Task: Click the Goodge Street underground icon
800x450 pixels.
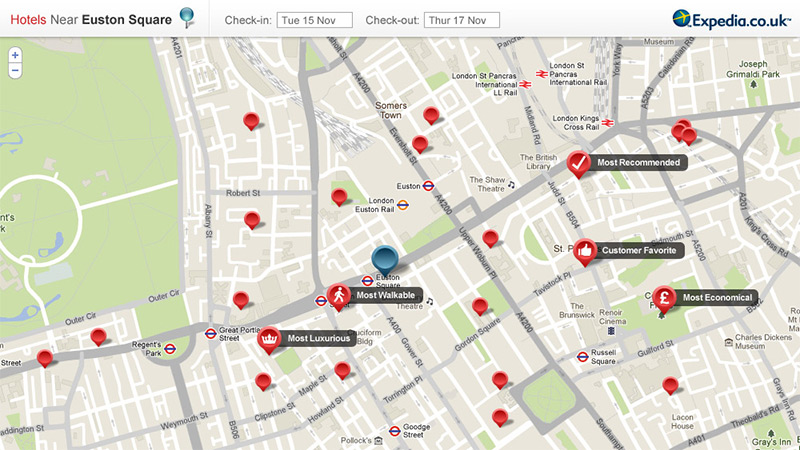Action: tap(394, 431)
